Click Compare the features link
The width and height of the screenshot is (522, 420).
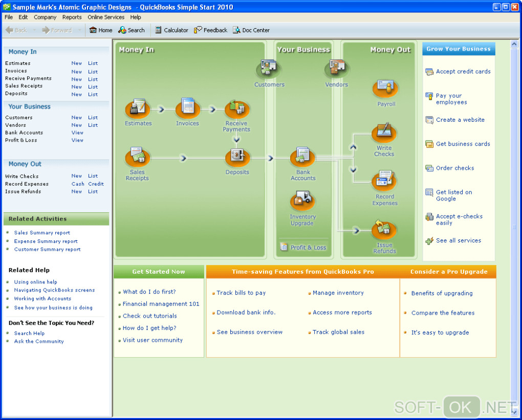pyautogui.click(x=443, y=313)
